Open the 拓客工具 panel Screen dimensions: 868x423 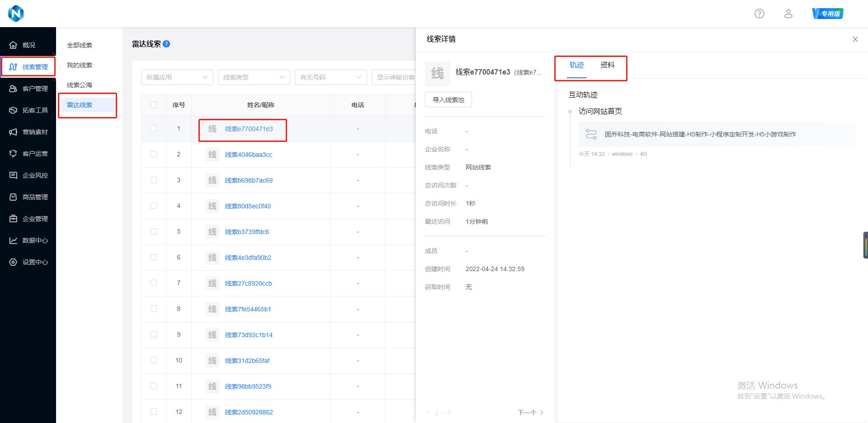coord(28,110)
